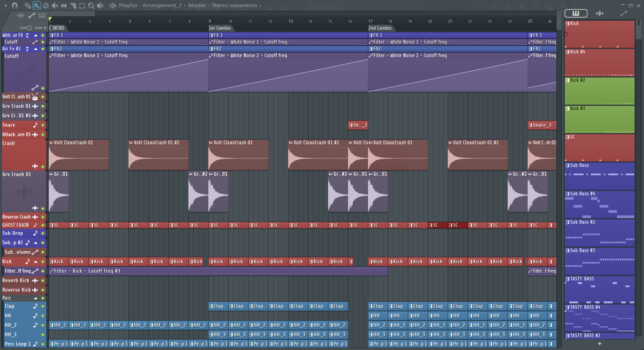Viewport: 644px width, 350px height.
Task: Select the Snare_3 clip near bar 25
Action: pos(542,125)
